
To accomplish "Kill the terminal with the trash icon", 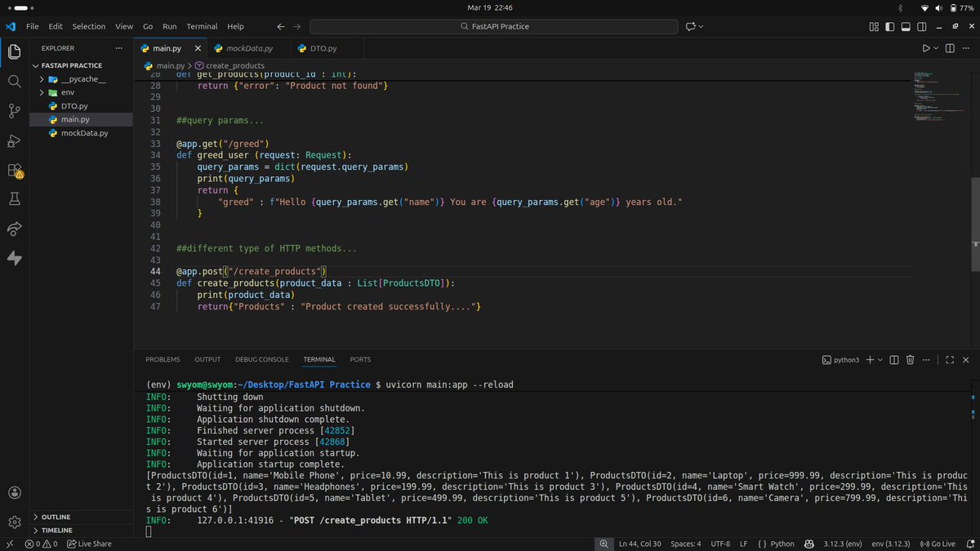I will pyautogui.click(x=911, y=359).
